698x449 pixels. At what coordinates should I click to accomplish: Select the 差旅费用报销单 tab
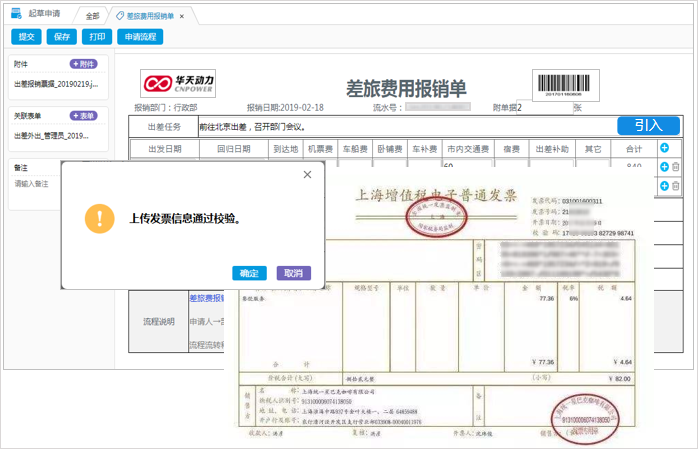pyautogui.click(x=150, y=16)
